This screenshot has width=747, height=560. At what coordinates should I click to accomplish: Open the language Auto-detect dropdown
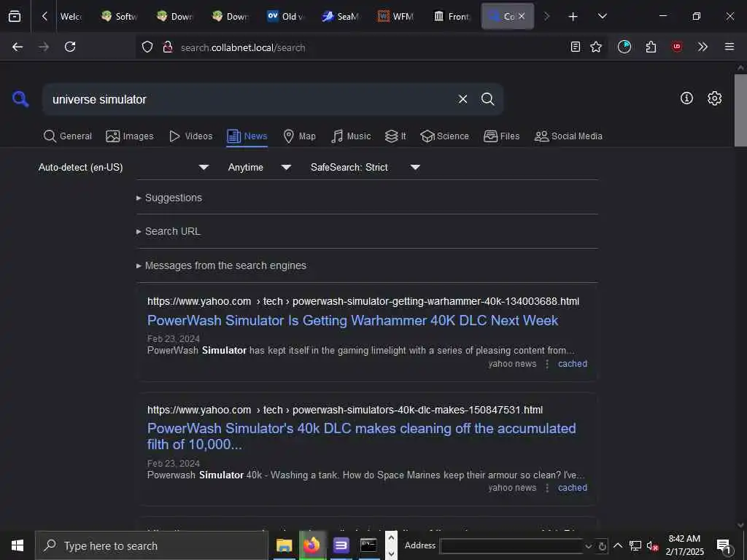123,167
